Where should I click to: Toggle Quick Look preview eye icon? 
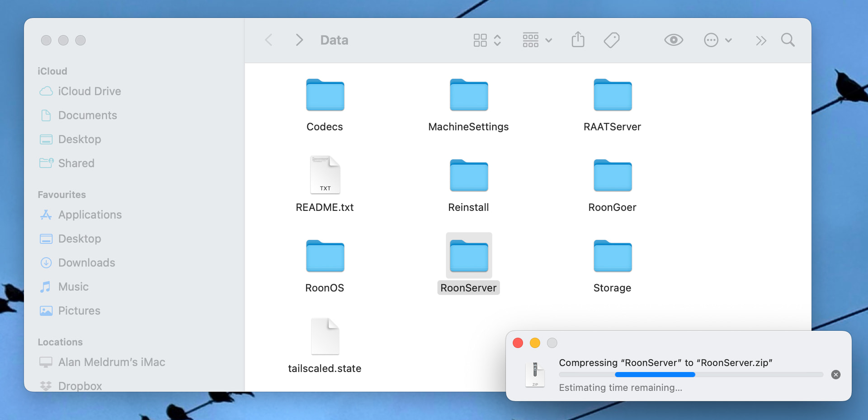coord(673,40)
